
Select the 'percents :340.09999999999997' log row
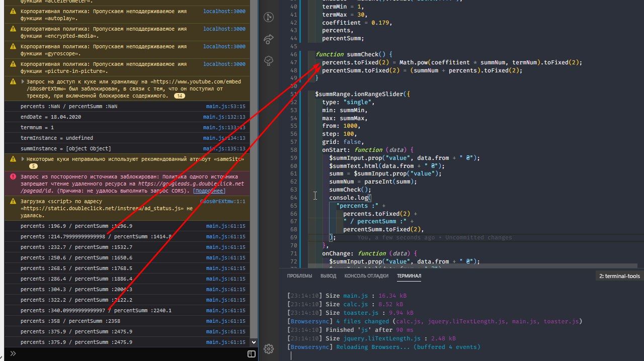click(127, 311)
